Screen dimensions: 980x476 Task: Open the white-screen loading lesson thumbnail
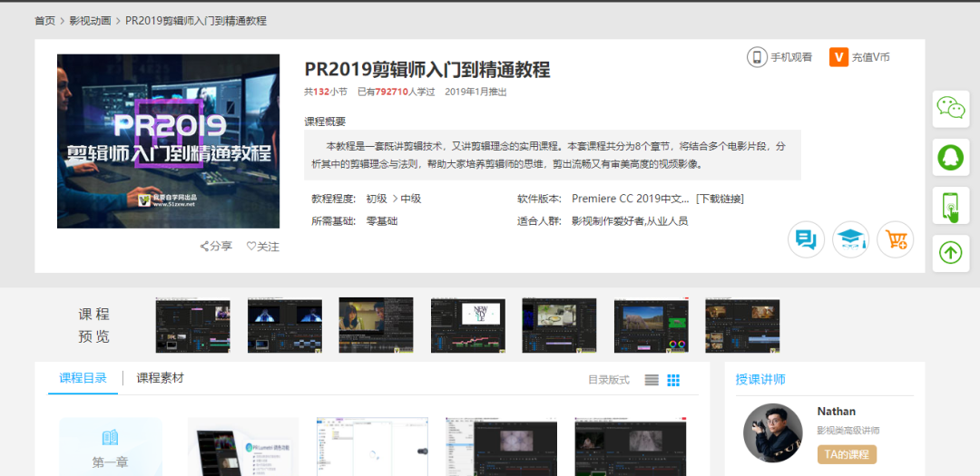(x=373, y=447)
